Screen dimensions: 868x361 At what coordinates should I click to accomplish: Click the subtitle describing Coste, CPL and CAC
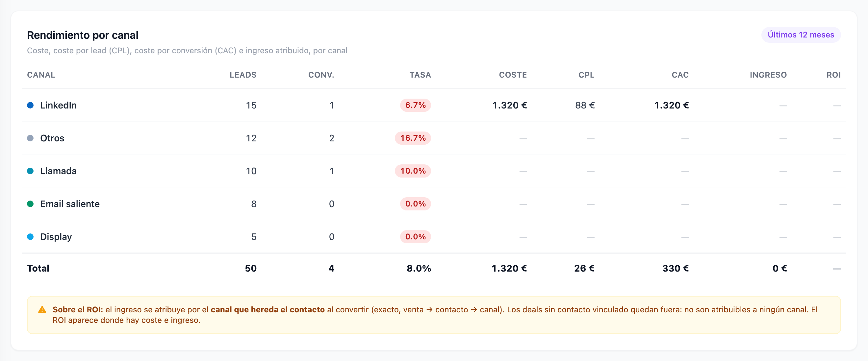[x=187, y=51]
